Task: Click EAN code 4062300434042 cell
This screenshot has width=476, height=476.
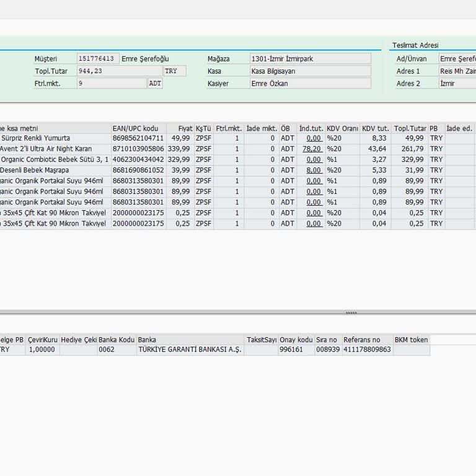Action: point(138,160)
